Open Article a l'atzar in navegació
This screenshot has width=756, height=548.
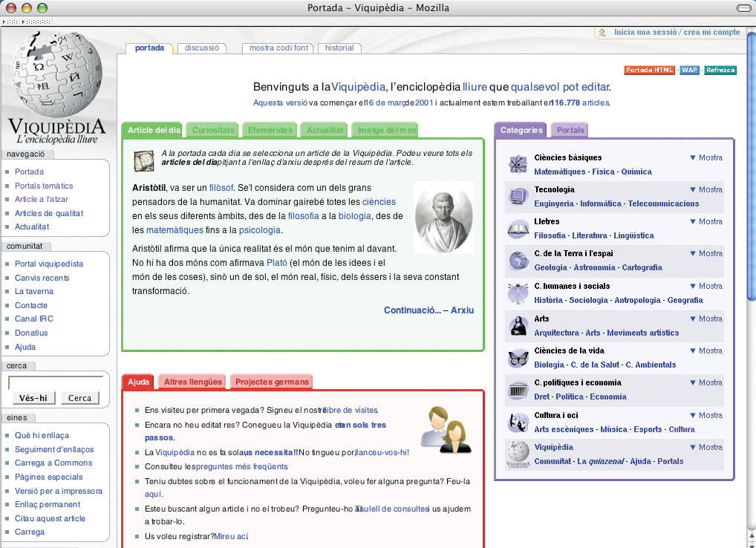point(42,199)
